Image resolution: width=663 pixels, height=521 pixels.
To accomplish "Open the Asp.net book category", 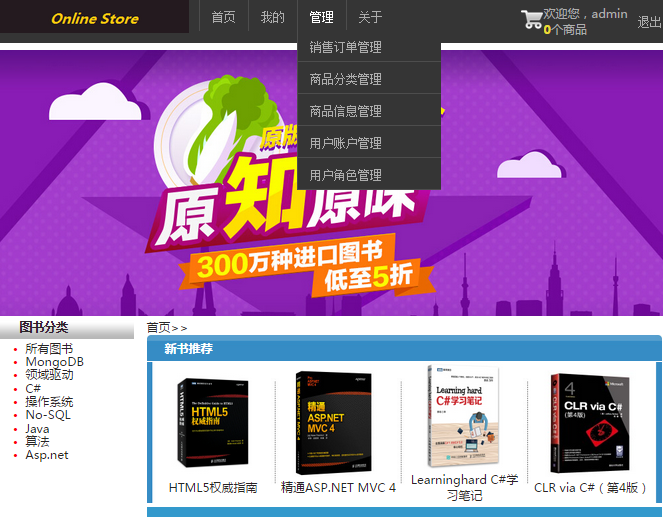I will click(x=47, y=455).
